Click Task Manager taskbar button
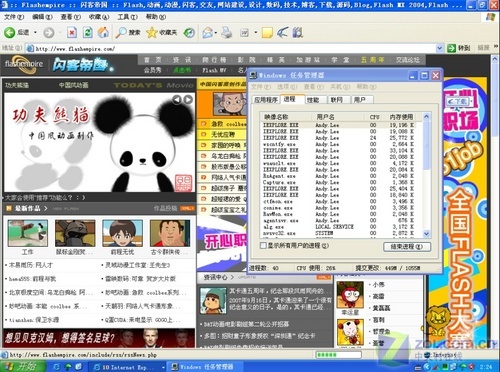Image resolution: width=500 pixels, height=372 pixels. [206, 367]
